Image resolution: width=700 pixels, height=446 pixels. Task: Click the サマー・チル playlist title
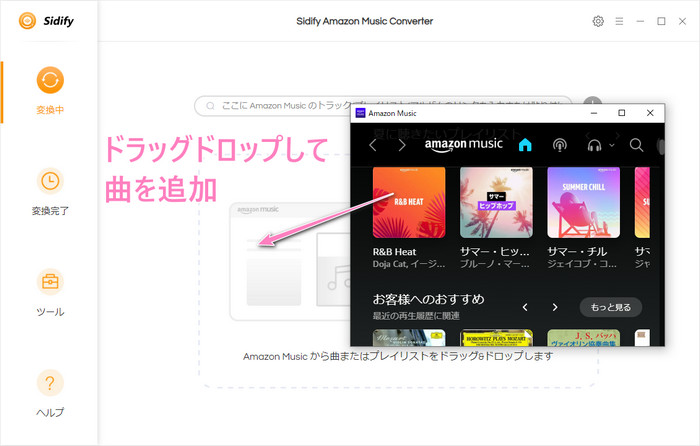point(577,252)
